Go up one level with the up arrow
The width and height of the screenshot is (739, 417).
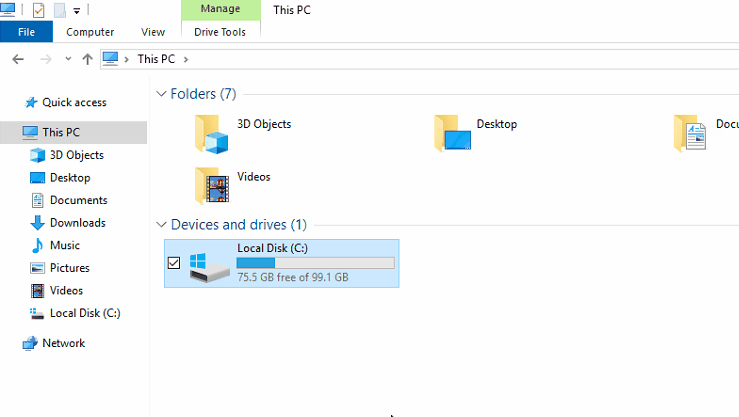pyautogui.click(x=87, y=59)
